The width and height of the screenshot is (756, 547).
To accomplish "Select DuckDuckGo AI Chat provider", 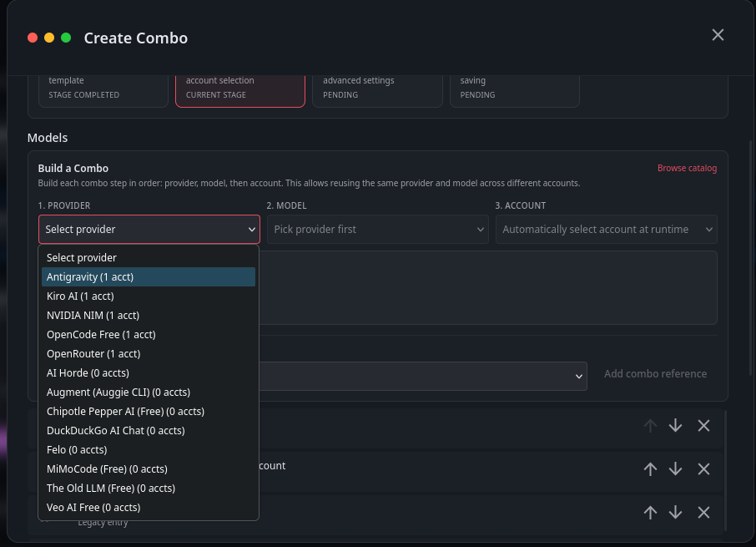I will (149, 430).
